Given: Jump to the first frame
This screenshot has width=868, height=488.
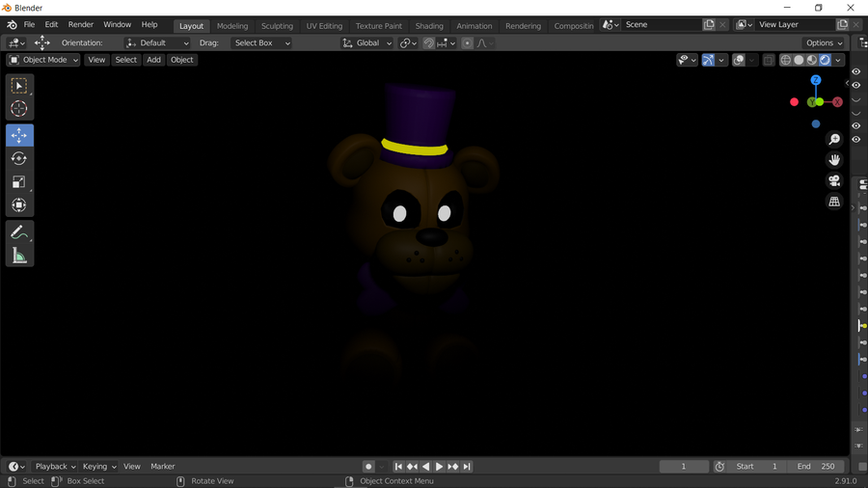Looking at the screenshot, I should pyautogui.click(x=398, y=467).
